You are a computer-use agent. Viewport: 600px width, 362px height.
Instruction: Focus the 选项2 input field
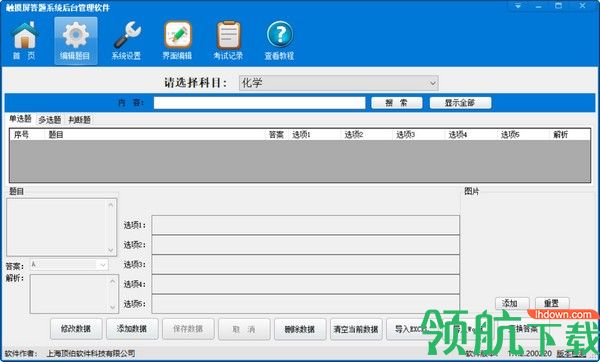[x=305, y=245]
